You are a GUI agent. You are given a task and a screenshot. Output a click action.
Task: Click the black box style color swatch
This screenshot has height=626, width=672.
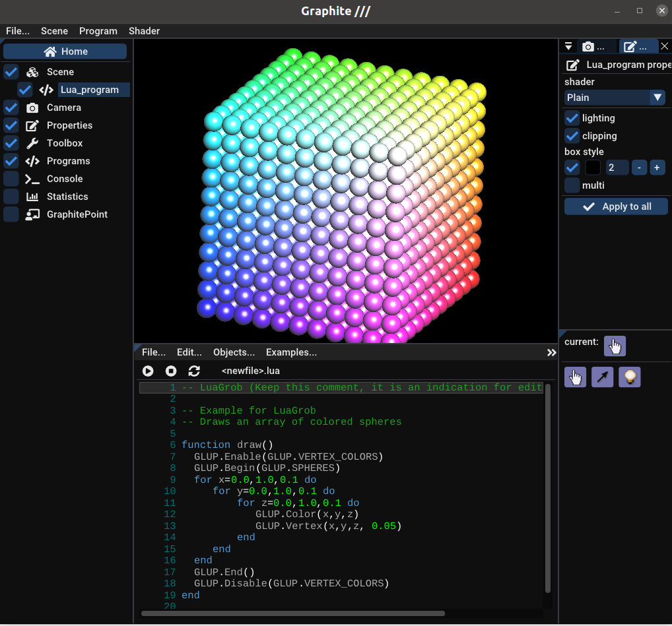[593, 168]
